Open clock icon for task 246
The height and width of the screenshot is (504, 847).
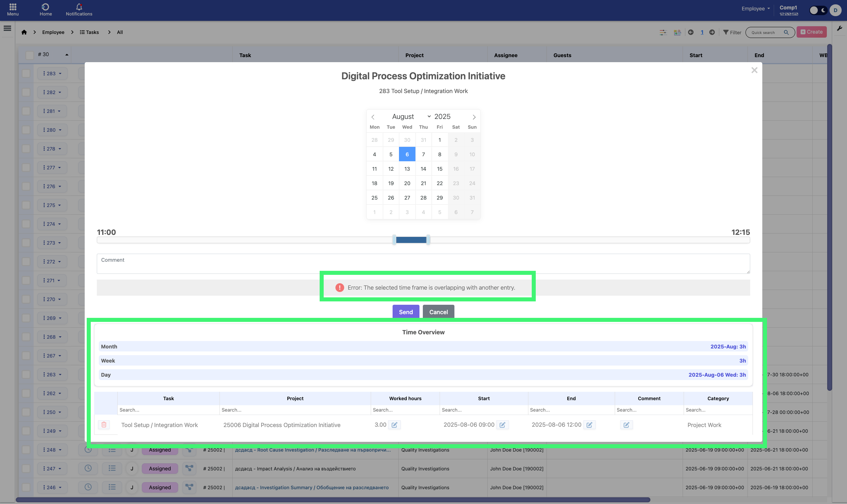88,487
